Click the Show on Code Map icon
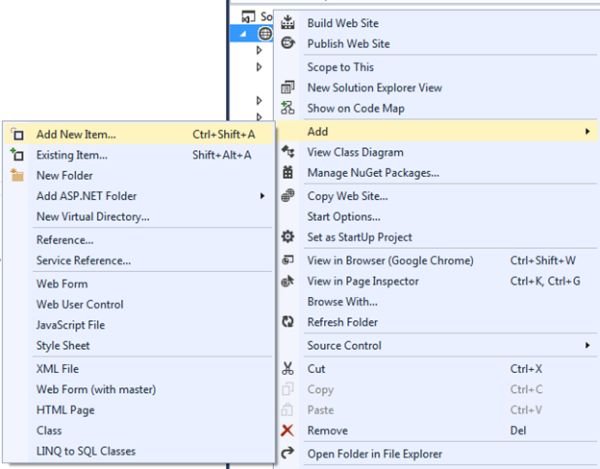600x469 pixels. tap(288, 109)
